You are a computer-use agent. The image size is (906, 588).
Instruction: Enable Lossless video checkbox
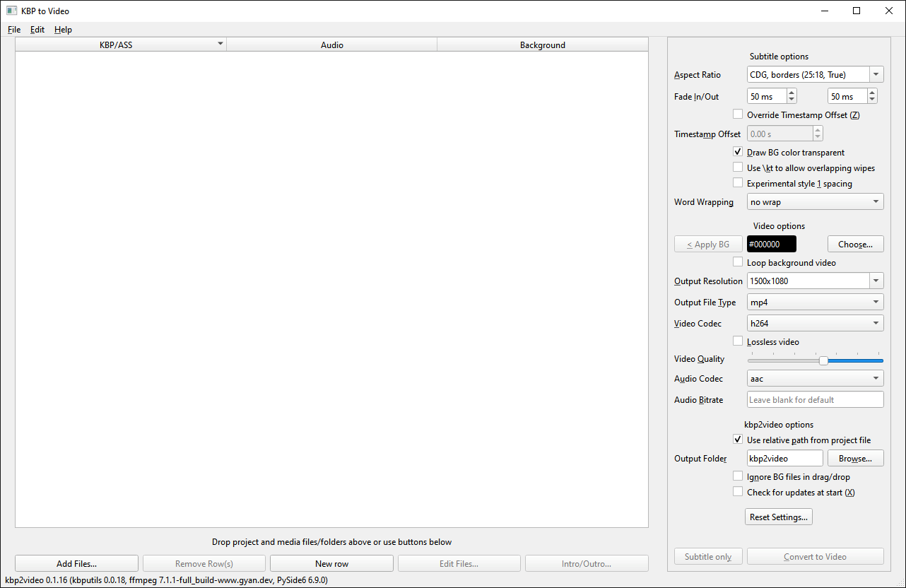(x=738, y=341)
